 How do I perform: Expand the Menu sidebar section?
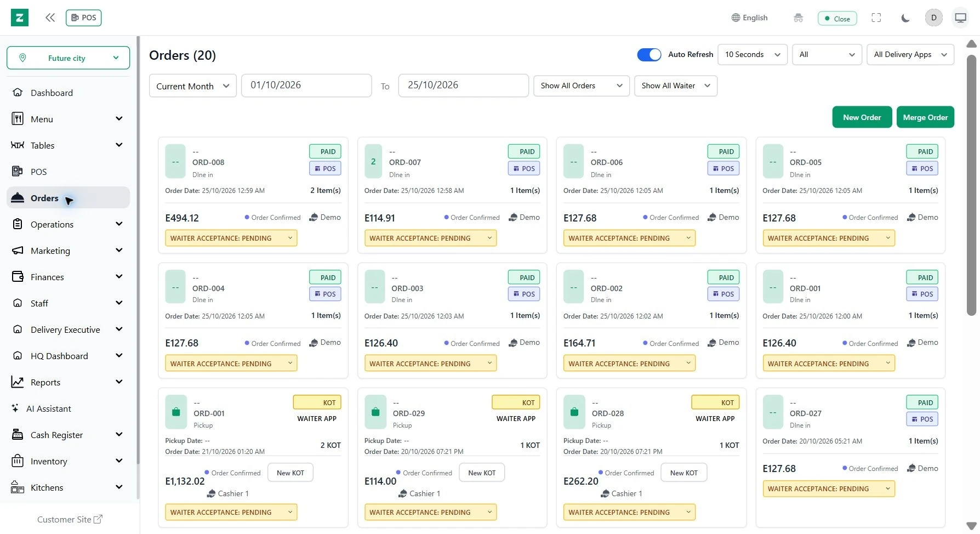(x=68, y=119)
